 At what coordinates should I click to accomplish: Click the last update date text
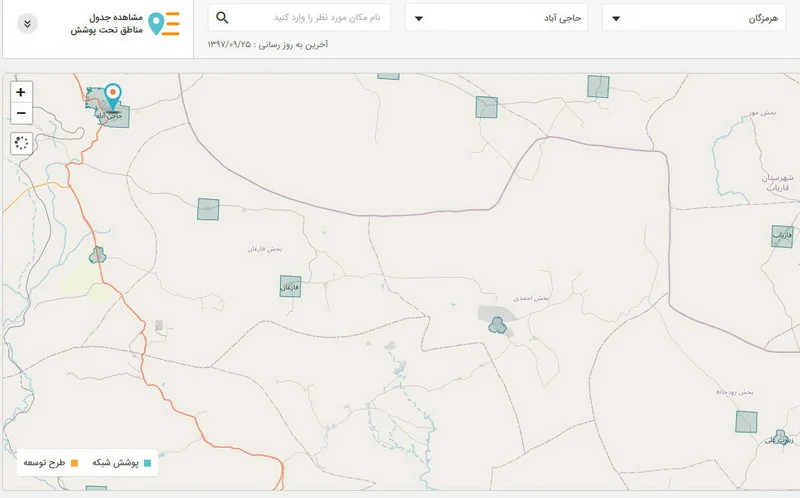click(268, 44)
